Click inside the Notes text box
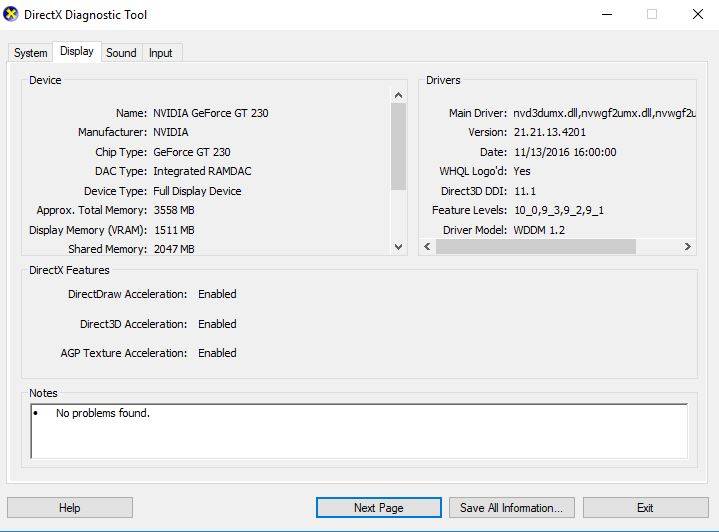The height and width of the screenshot is (532, 719). click(x=359, y=431)
